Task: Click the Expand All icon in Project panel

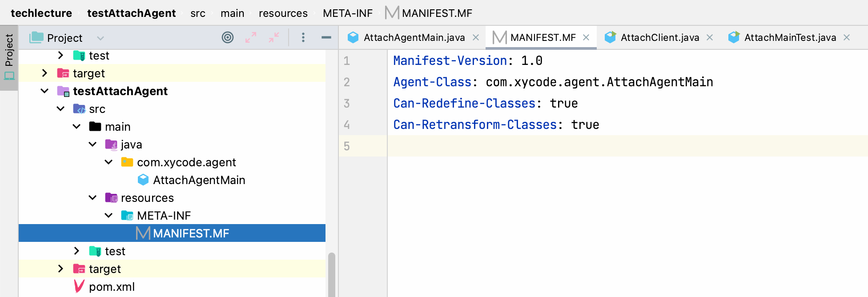Action: [251, 38]
